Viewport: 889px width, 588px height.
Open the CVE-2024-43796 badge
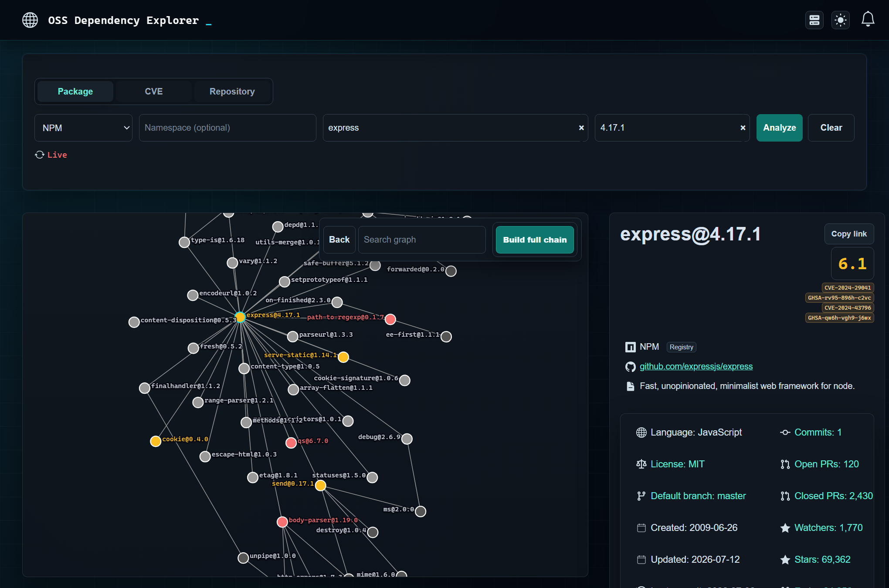click(848, 308)
